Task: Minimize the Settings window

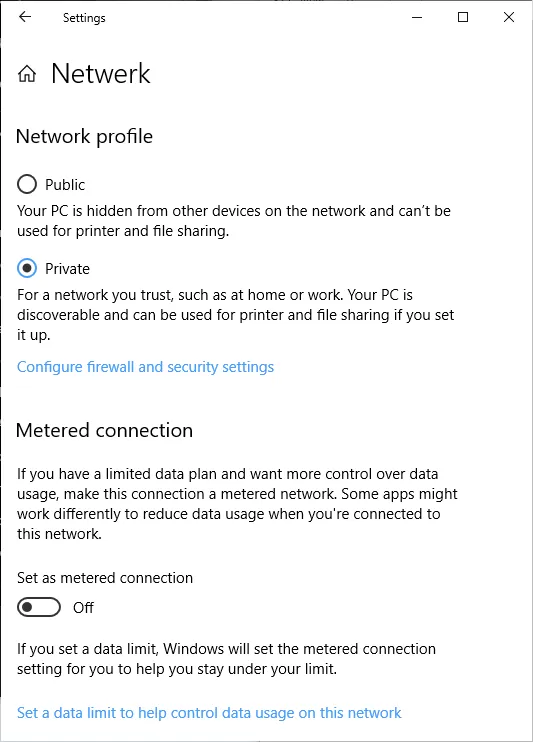Action: point(417,18)
